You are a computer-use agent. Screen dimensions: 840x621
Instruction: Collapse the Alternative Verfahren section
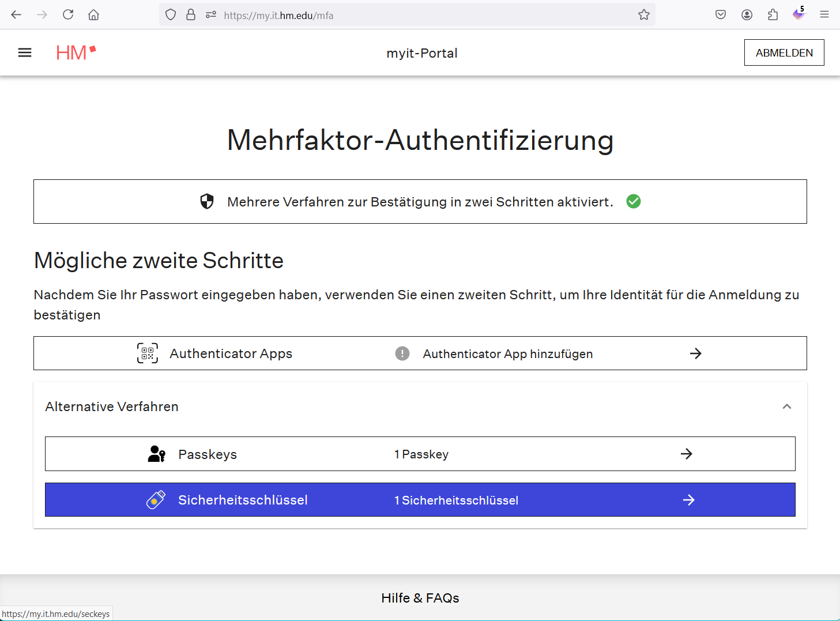(x=786, y=407)
